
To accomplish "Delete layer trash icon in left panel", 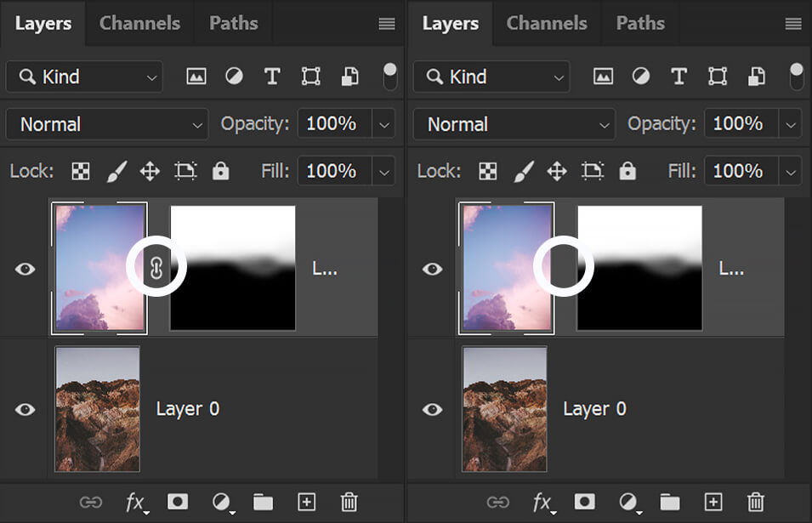I will tap(349, 502).
